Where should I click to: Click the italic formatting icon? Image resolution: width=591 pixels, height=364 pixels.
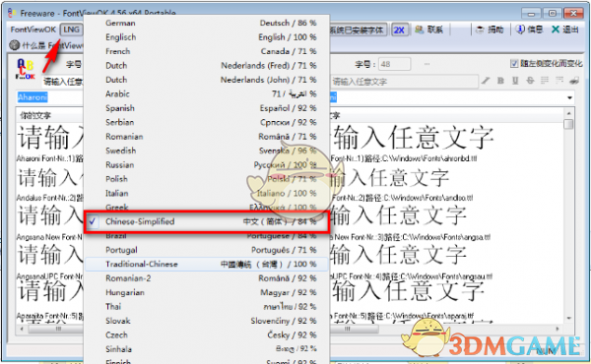click(x=486, y=81)
